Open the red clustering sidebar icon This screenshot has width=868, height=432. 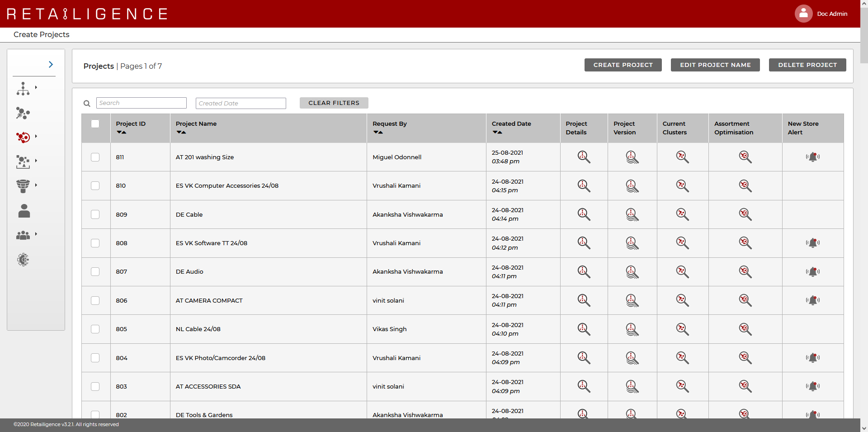pos(23,137)
